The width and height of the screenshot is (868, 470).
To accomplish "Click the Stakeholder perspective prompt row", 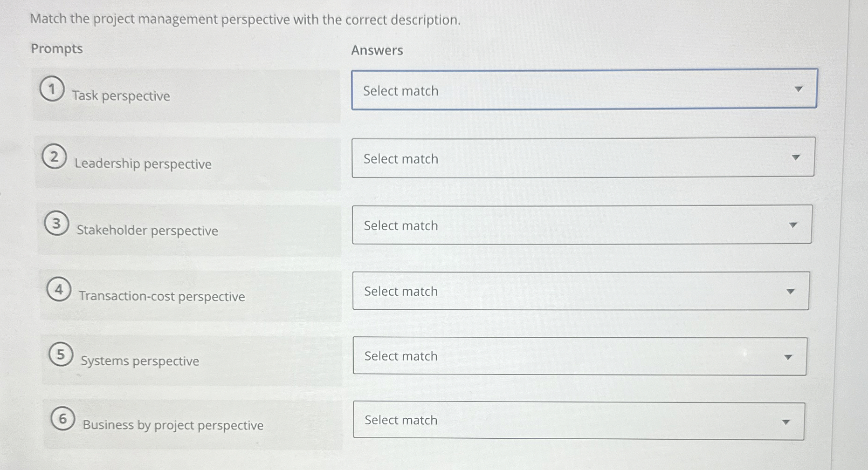I will [x=147, y=231].
